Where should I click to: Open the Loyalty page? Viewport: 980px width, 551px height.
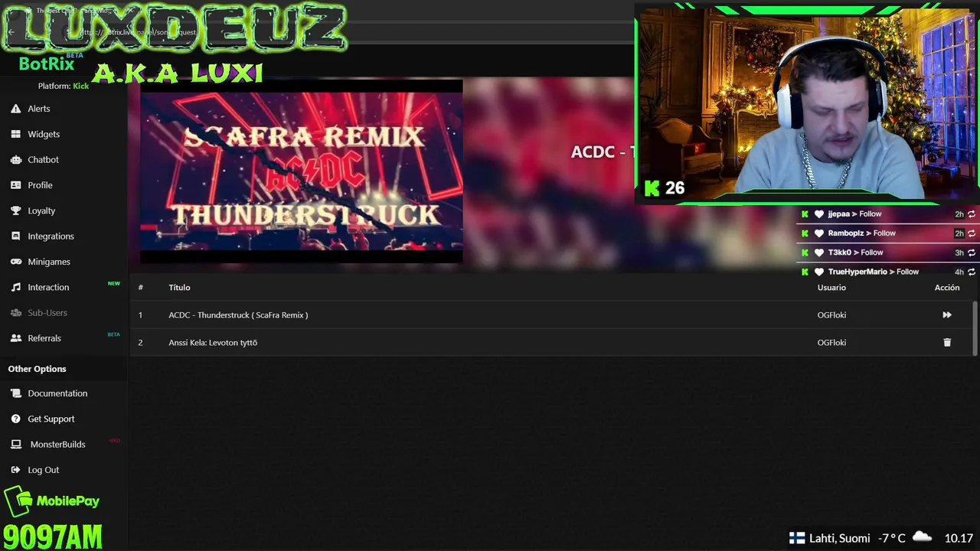click(x=41, y=210)
